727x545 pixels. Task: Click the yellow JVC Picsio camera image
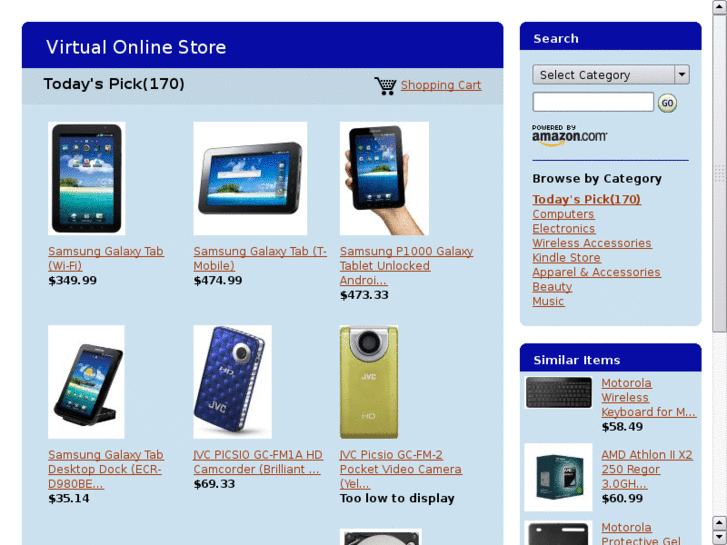pyautogui.click(x=369, y=382)
